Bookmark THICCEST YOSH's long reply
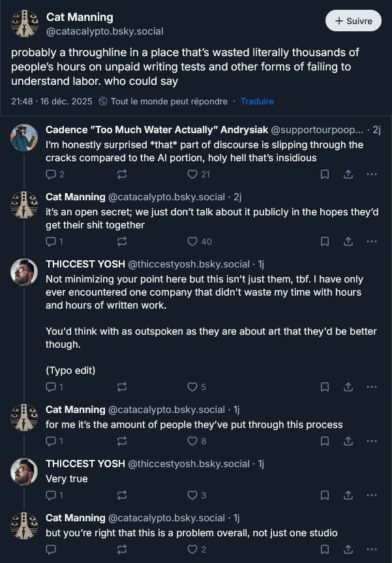This screenshot has height=563, width=392. (324, 387)
